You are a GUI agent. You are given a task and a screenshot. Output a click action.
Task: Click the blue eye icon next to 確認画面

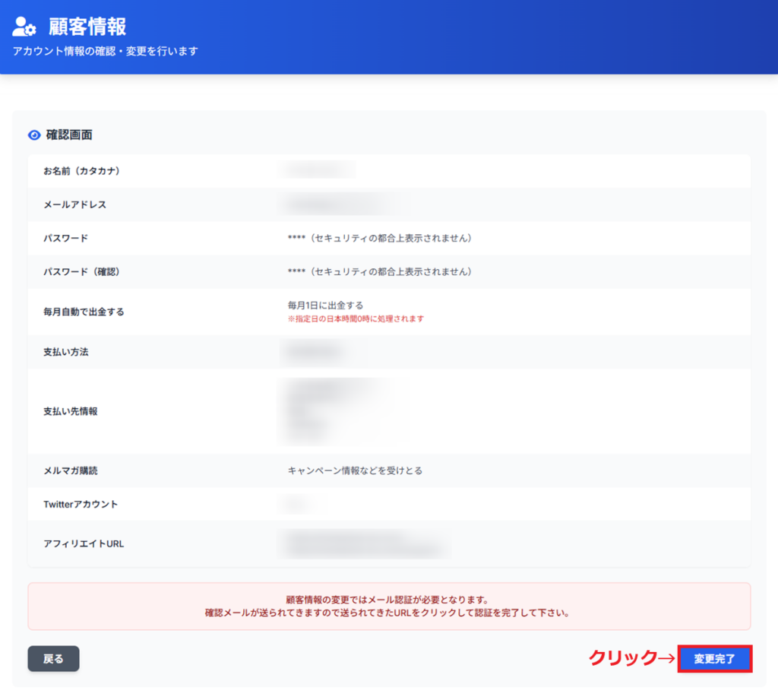click(34, 135)
